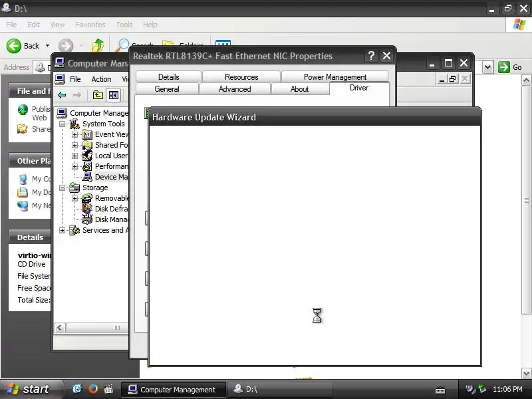Viewport: 532px width, 399px height.
Task: Click the Search magnifier icon in Explorer
Action: [x=122, y=45]
